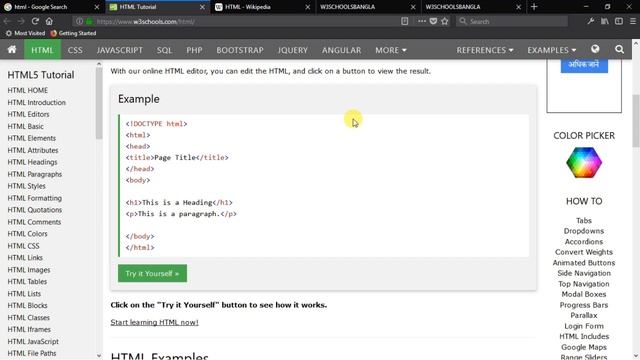Go to W3Schools home icon
This screenshot has width=640, height=360.
(12, 49)
